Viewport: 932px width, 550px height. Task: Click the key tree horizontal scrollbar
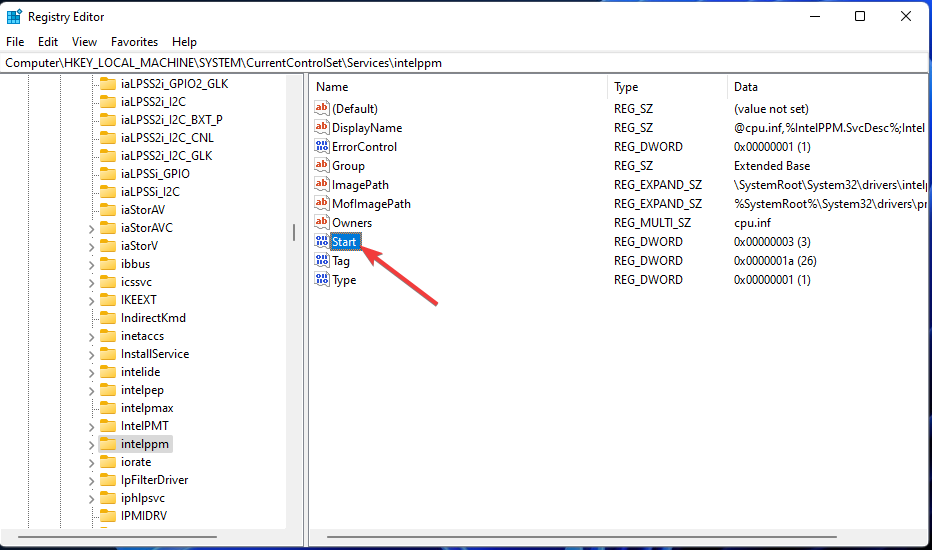click(117, 537)
